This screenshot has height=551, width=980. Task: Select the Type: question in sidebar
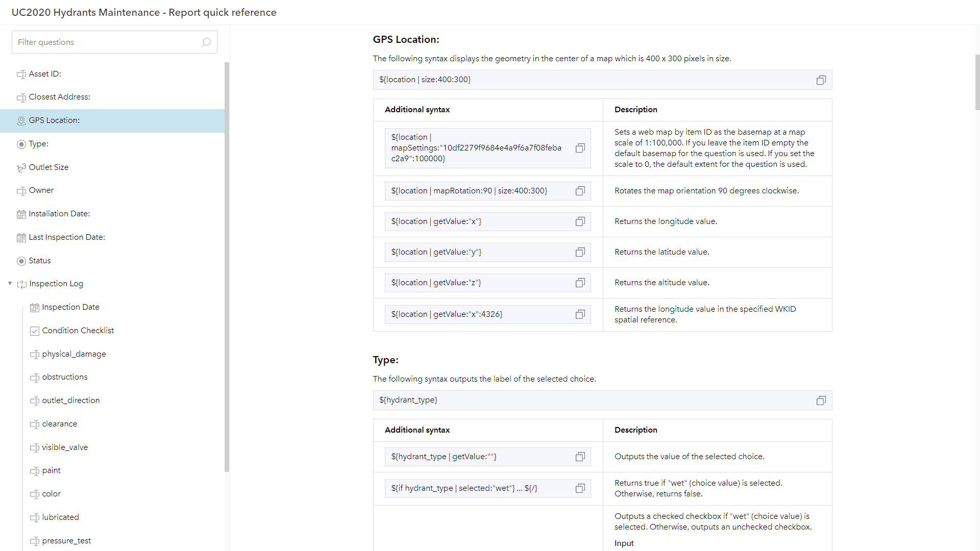point(112,144)
